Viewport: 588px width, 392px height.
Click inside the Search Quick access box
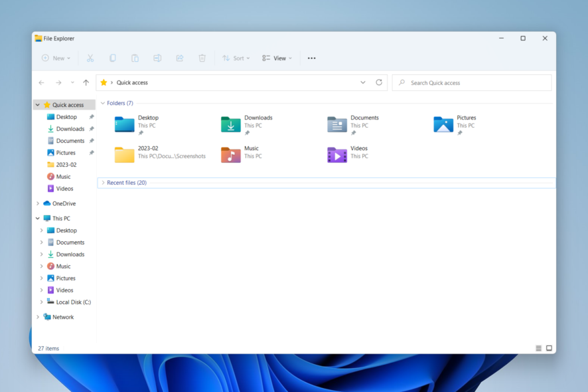pos(471,82)
